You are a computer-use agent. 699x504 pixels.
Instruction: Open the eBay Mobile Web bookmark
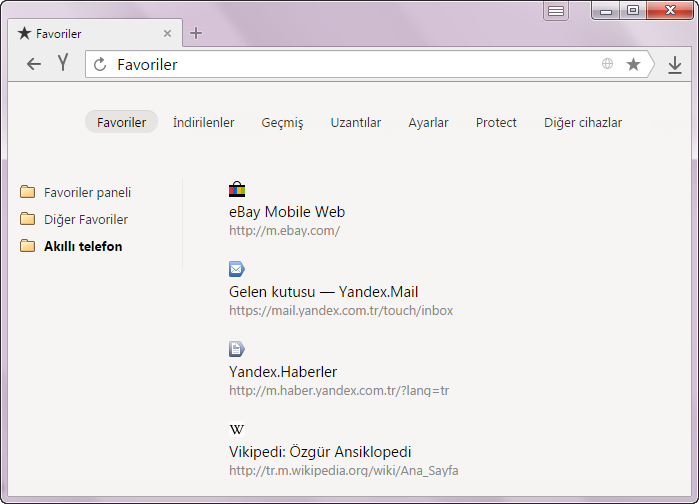[x=287, y=212]
